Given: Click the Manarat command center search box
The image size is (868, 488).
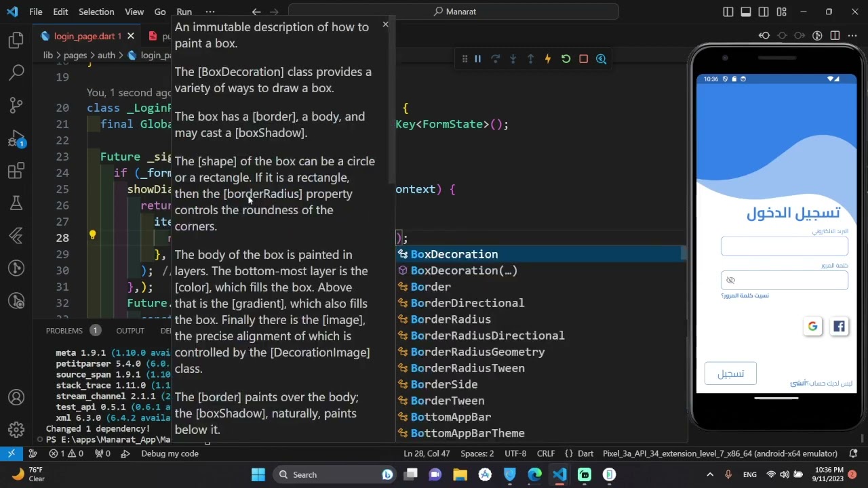Looking at the screenshot, I should 454,12.
